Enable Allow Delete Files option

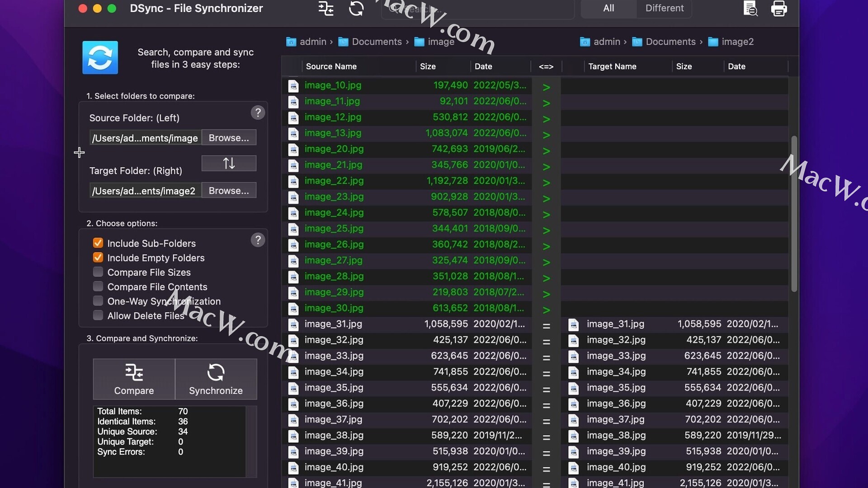pyautogui.click(x=98, y=315)
